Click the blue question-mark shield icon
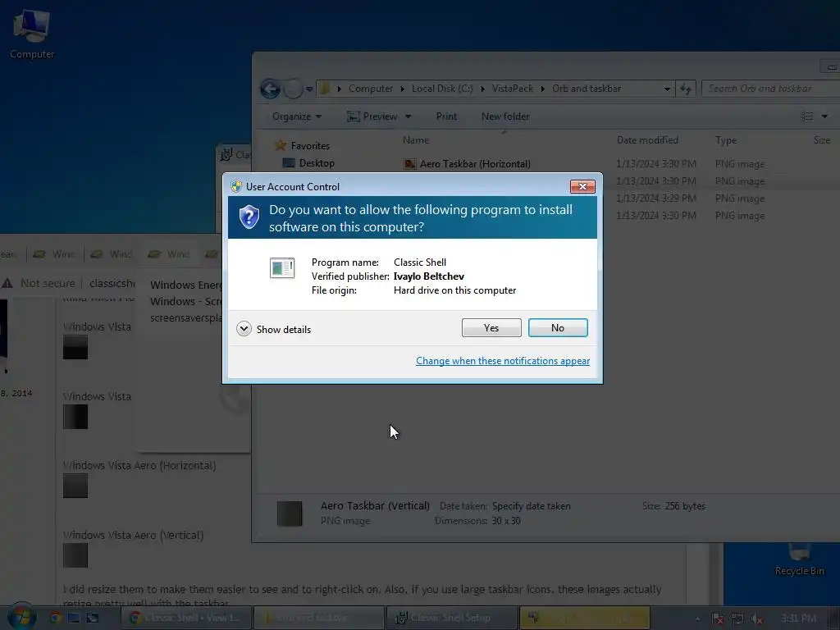840x630 pixels. [249, 217]
